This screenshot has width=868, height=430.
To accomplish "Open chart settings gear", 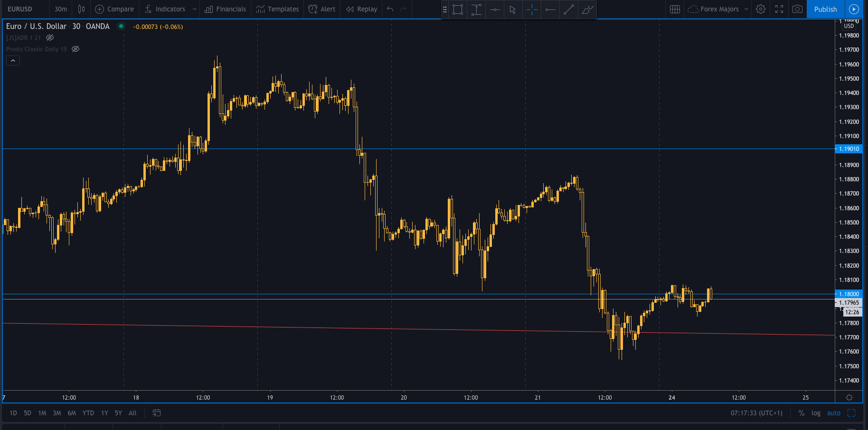I will [x=761, y=9].
